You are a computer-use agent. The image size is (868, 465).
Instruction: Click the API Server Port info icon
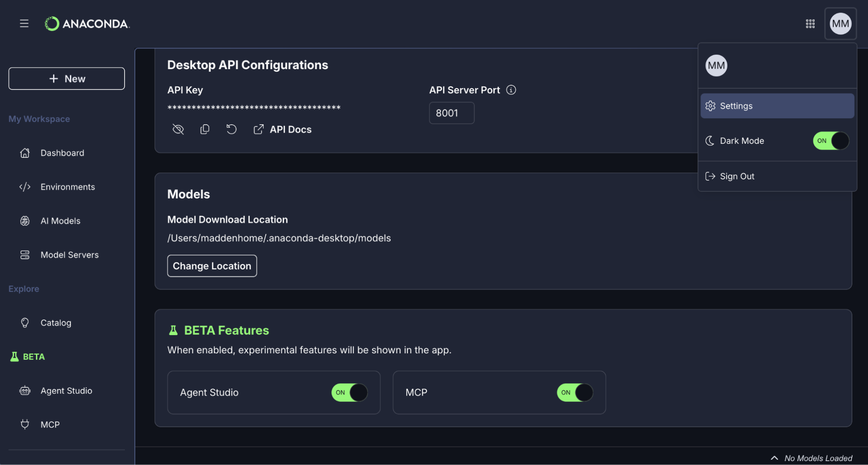tap(511, 90)
